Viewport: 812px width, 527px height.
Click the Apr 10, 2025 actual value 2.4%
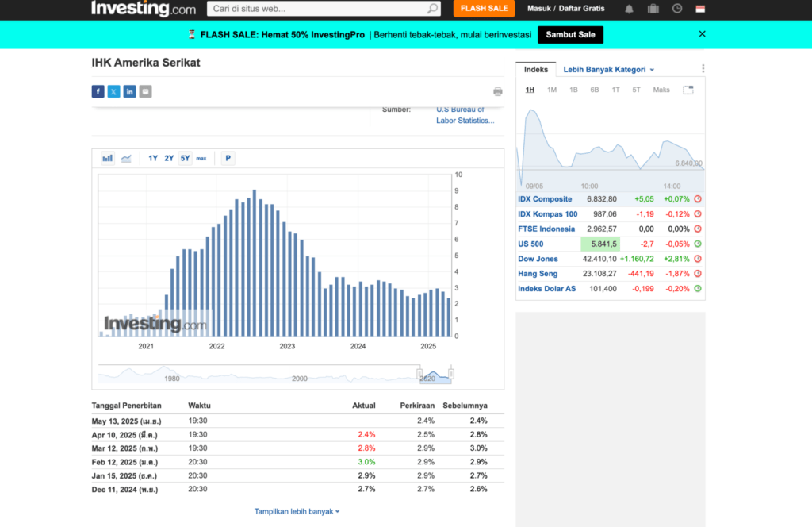point(366,435)
